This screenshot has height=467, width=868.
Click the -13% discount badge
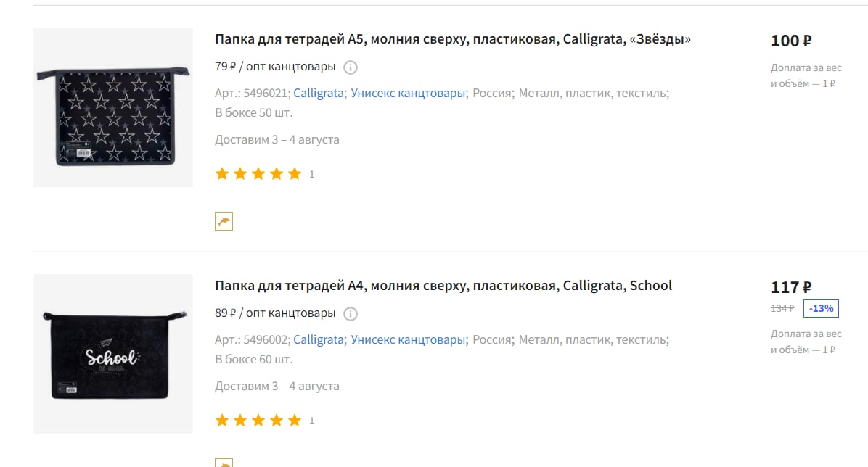pyautogui.click(x=821, y=309)
